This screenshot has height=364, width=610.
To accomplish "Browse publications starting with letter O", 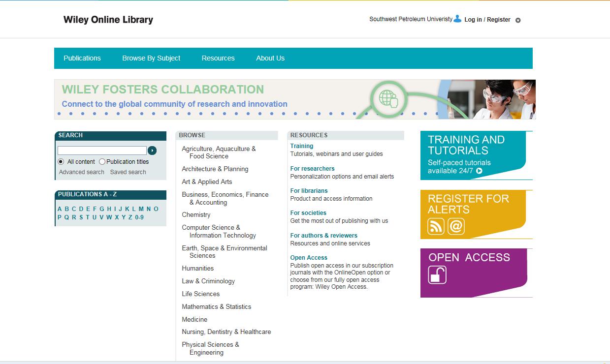I will point(156,209).
